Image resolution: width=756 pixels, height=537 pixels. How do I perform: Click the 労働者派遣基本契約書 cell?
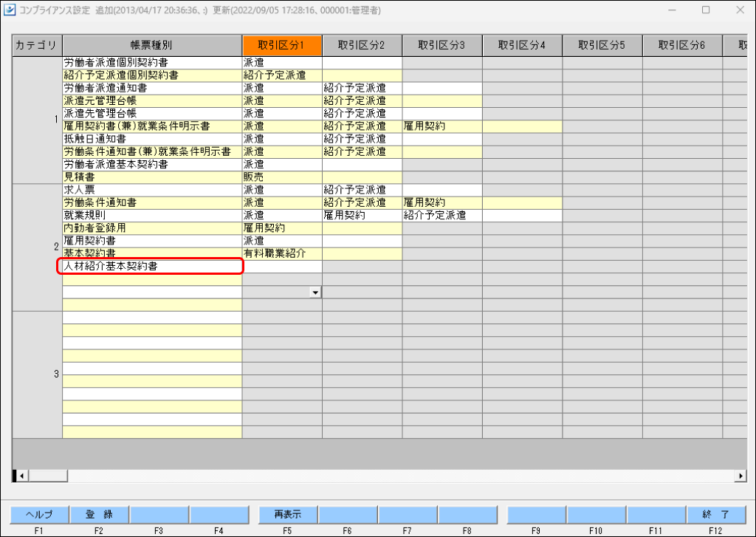click(x=152, y=165)
